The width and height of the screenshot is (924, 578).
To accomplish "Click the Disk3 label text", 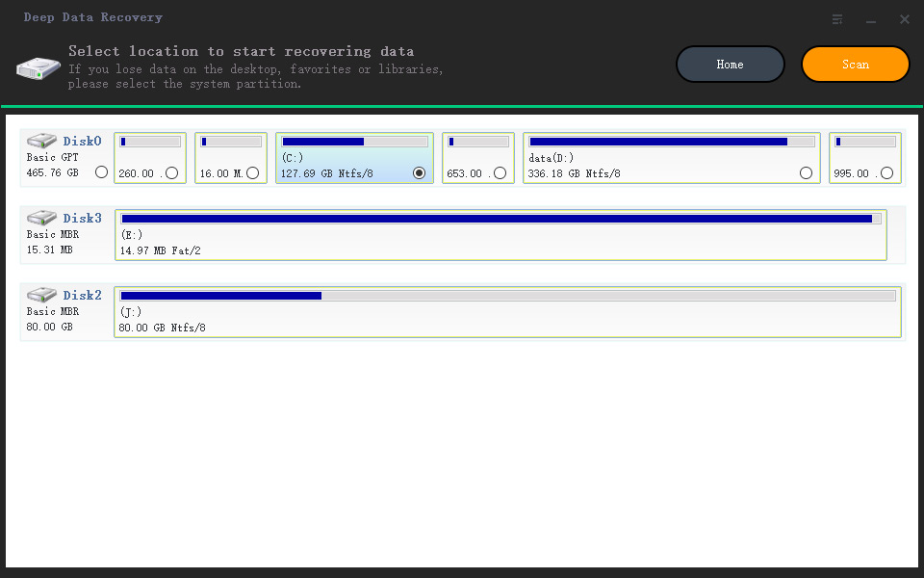I will 83,218.
